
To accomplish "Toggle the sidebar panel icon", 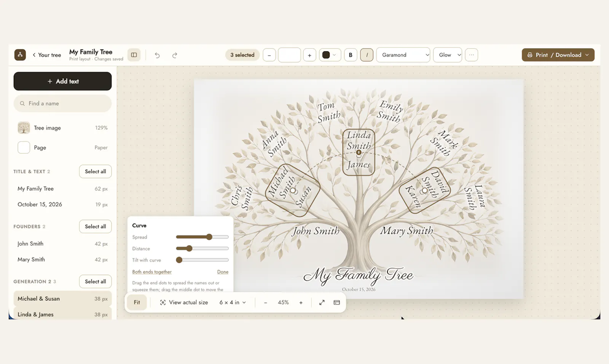I will [134, 55].
